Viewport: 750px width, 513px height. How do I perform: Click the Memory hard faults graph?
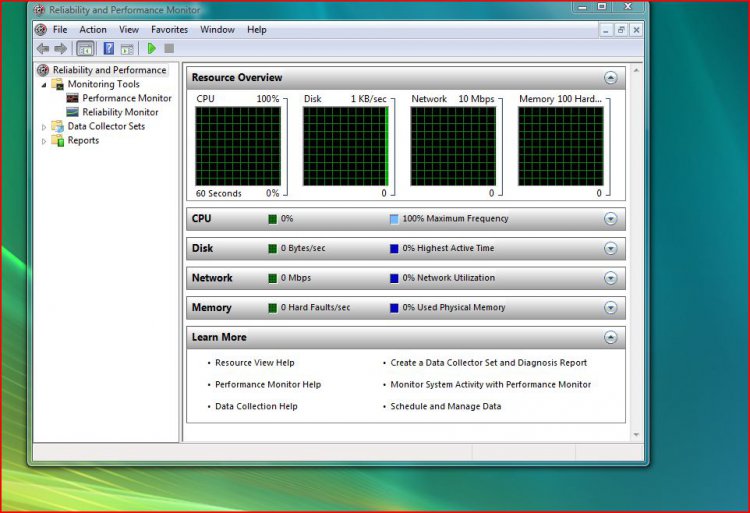click(561, 146)
